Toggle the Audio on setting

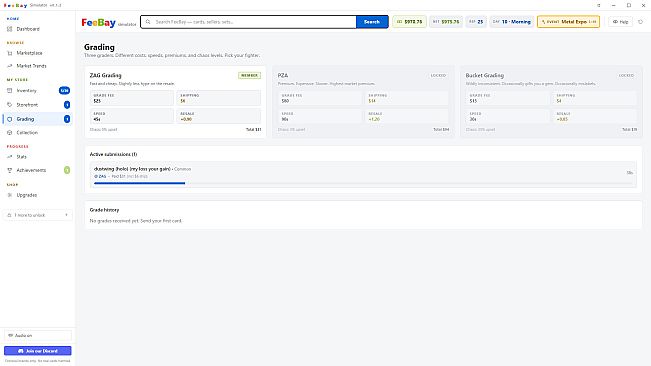pos(38,335)
